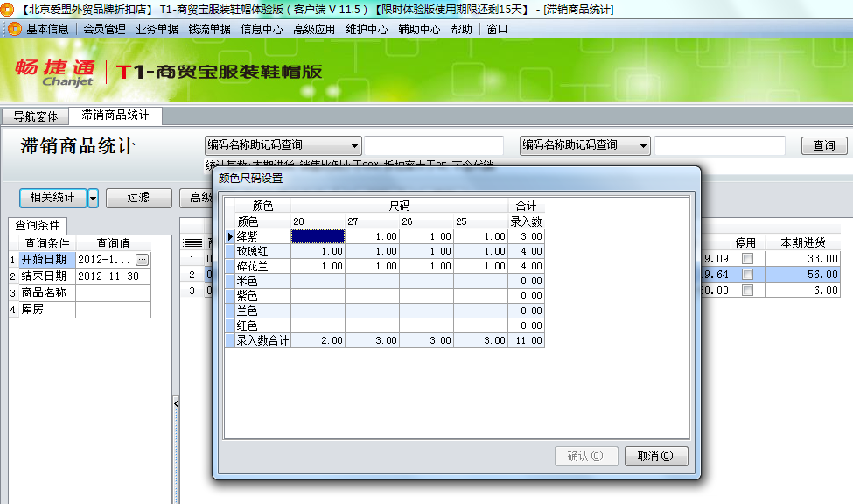Click the 查询 button
The height and width of the screenshot is (504, 853).
(823, 145)
